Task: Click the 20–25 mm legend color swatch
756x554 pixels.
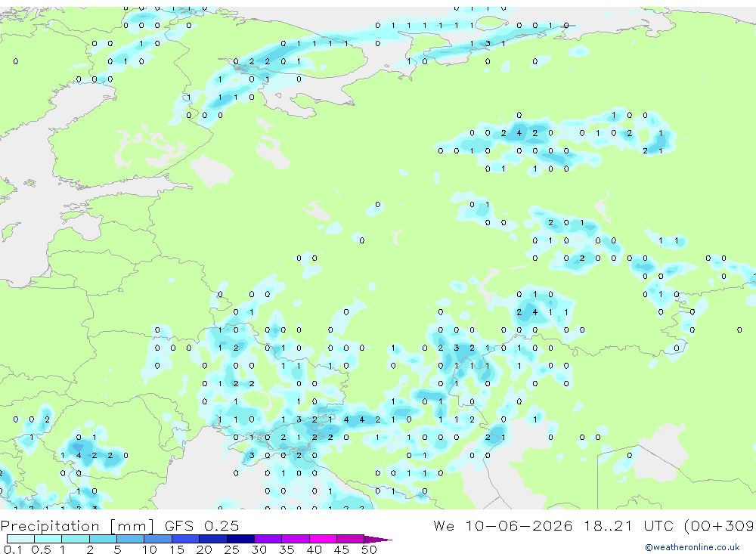Action: pyautogui.click(x=213, y=539)
